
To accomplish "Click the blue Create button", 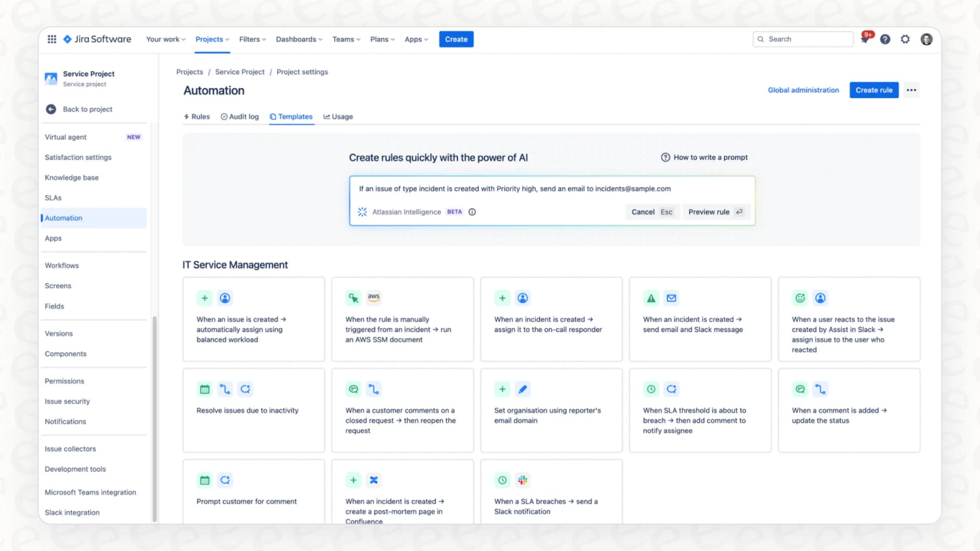I will click(456, 39).
